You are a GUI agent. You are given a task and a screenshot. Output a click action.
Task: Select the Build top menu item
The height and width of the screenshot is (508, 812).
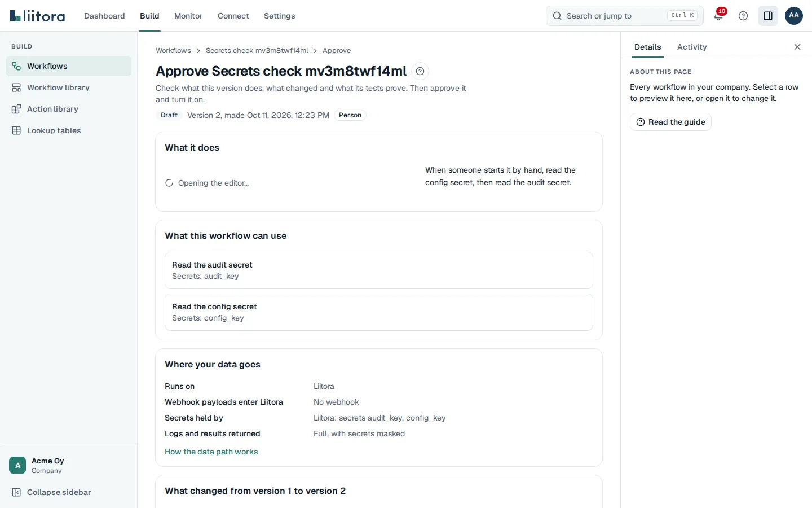coord(149,16)
